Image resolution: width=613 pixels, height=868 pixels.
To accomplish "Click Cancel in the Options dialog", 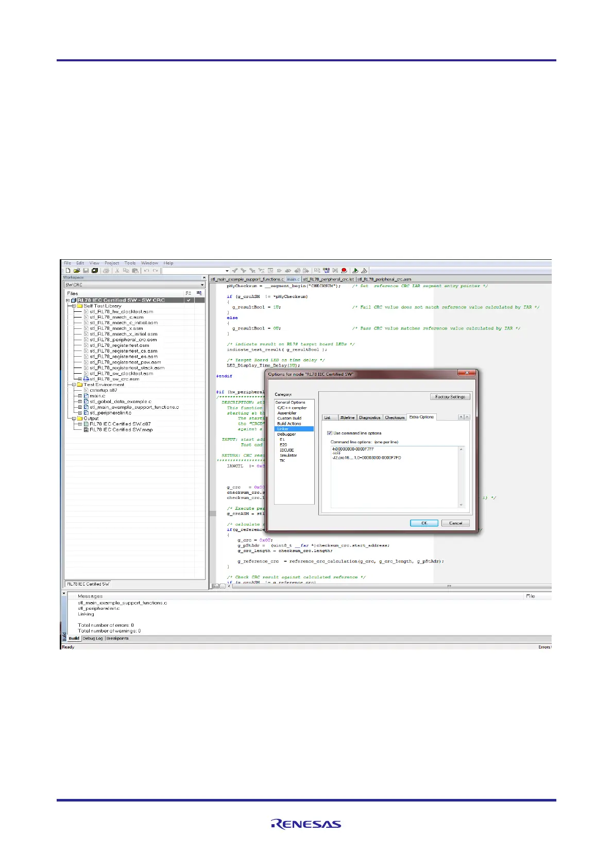I will (x=456, y=523).
